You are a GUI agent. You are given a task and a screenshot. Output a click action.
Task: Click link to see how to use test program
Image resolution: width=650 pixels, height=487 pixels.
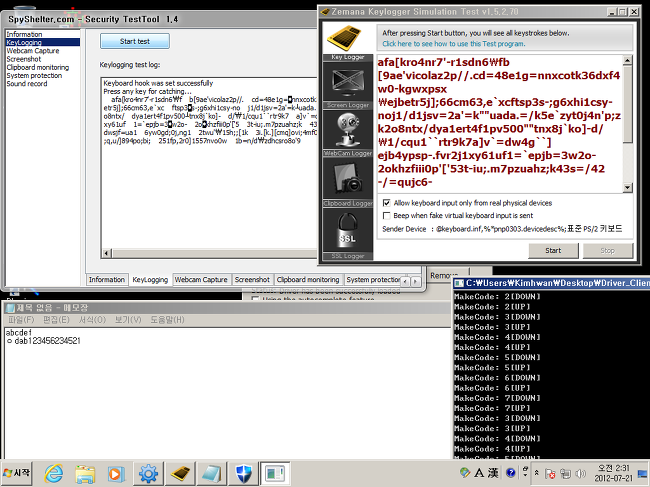click(x=454, y=44)
